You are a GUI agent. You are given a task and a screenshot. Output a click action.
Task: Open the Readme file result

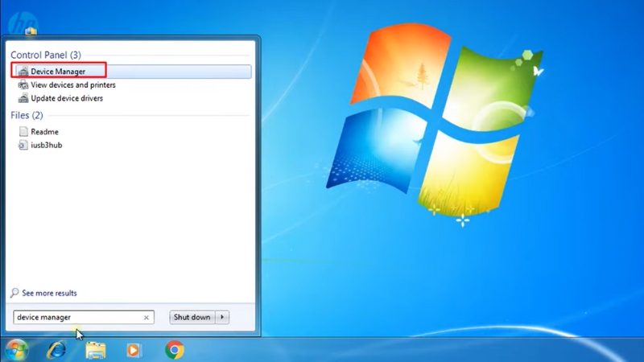(x=45, y=132)
